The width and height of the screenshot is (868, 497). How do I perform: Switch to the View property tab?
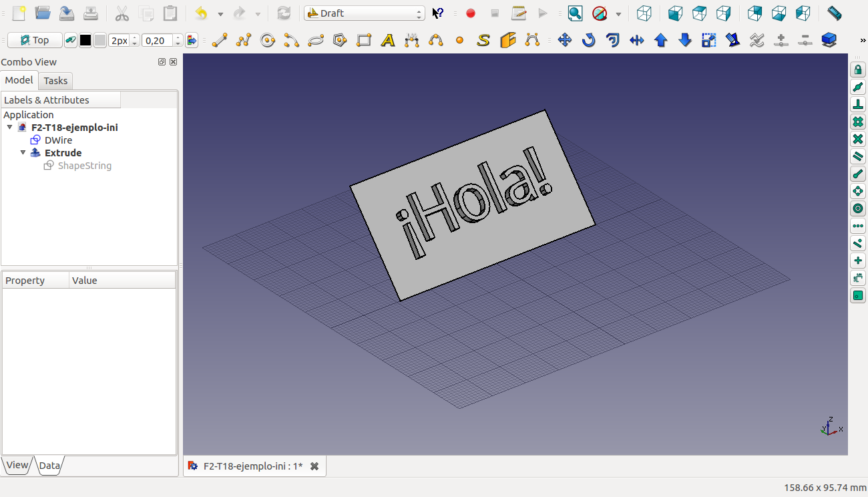(17, 466)
